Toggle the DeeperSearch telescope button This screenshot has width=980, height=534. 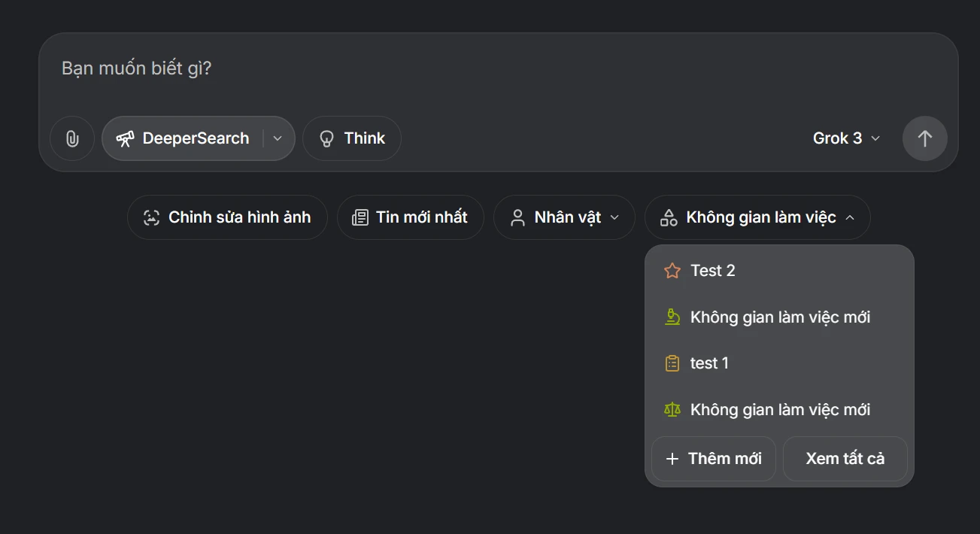pyautogui.click(x=182, y=138)
